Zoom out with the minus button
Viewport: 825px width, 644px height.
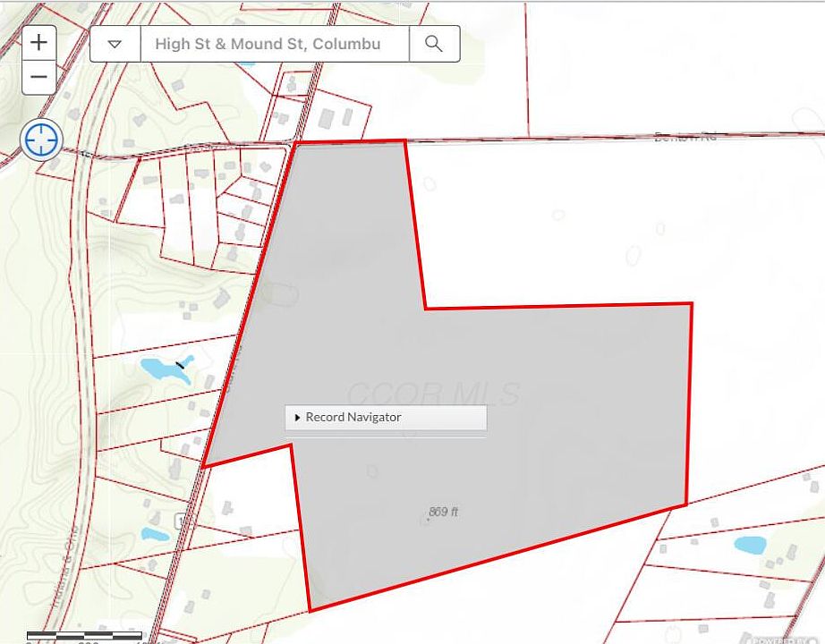(x=38, y=77)
